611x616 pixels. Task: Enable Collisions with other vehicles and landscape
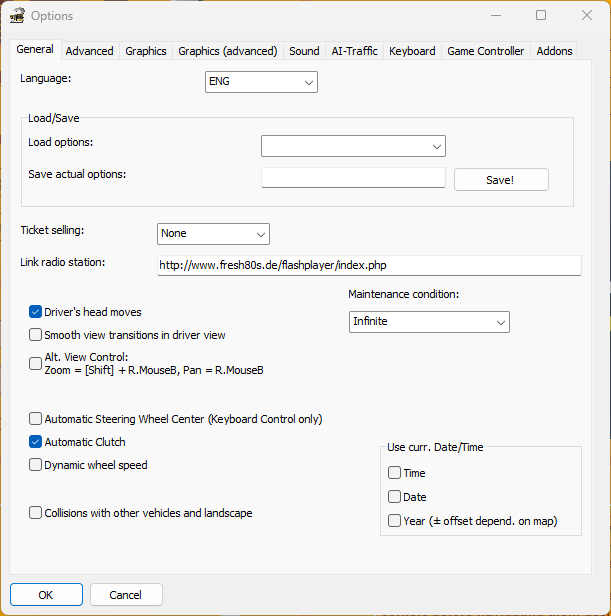click(36, 513)
